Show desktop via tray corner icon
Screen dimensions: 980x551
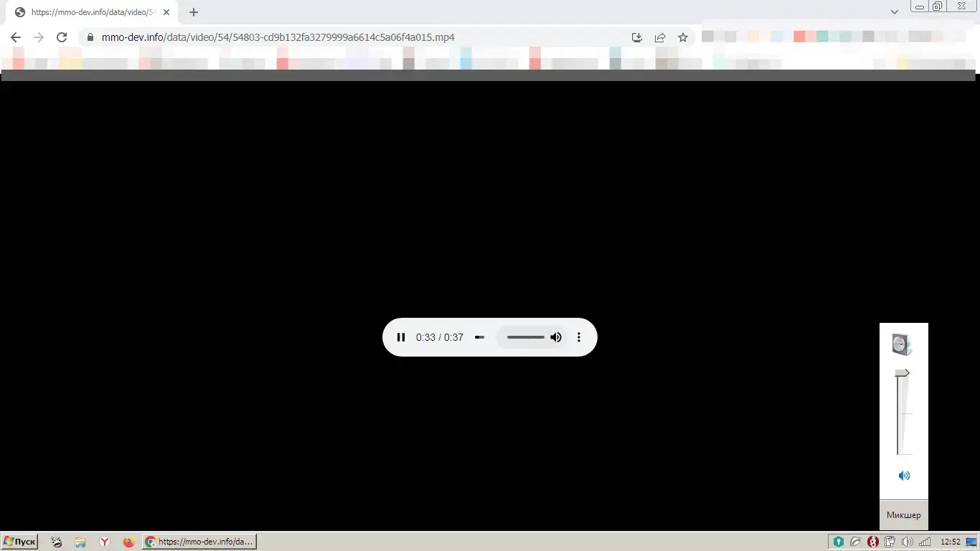[x=971, y=542]
